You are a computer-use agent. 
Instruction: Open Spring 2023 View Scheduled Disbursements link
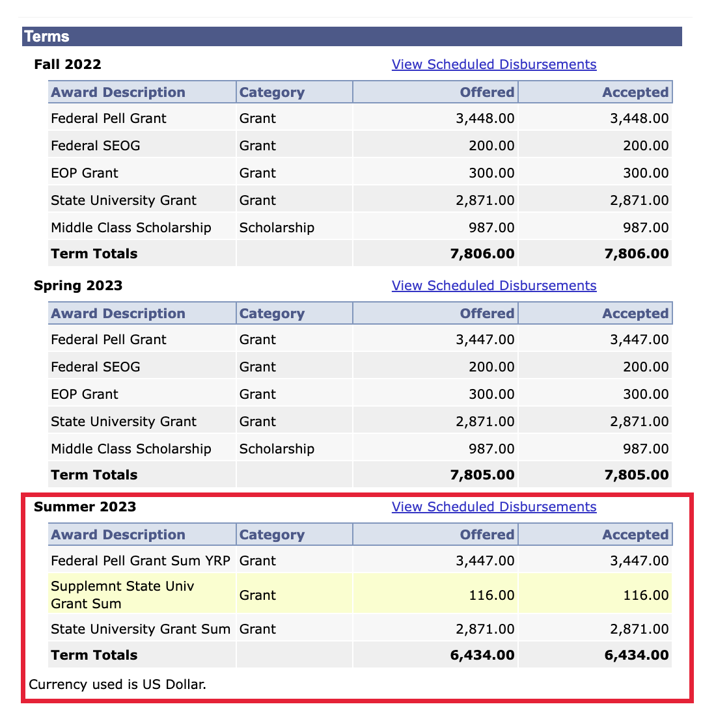(493, 285)
